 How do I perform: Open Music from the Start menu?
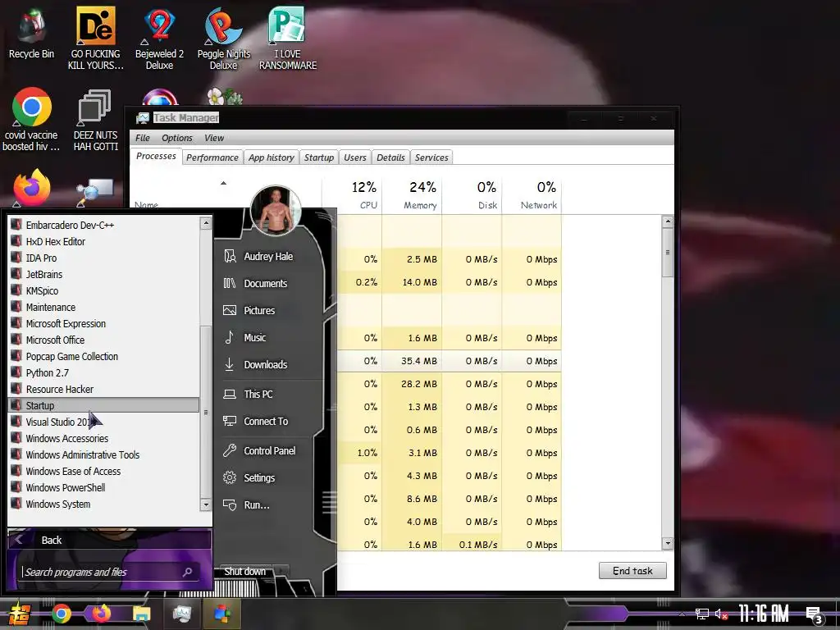254,337
